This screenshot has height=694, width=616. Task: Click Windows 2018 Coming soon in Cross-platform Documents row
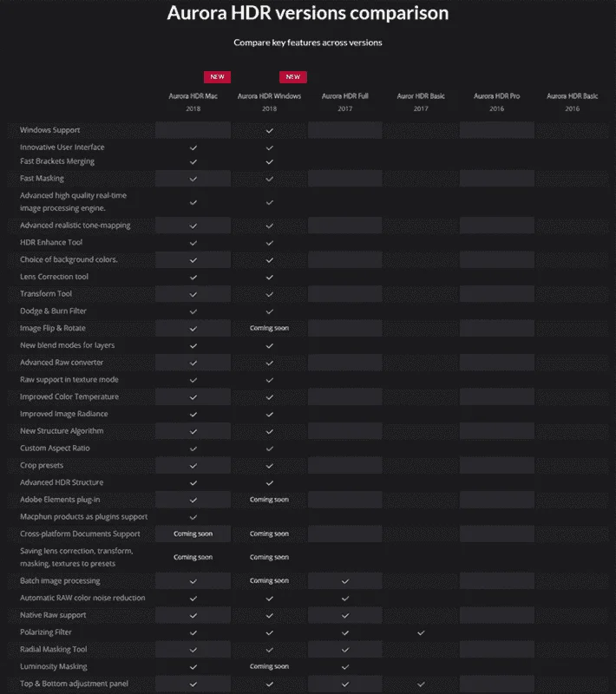point(269,534)
